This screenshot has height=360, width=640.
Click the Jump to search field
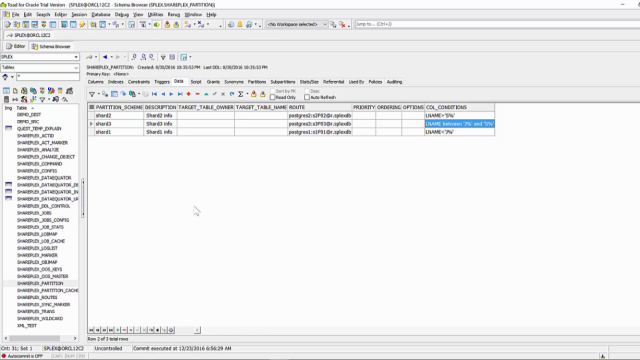[x=497, y=24]
